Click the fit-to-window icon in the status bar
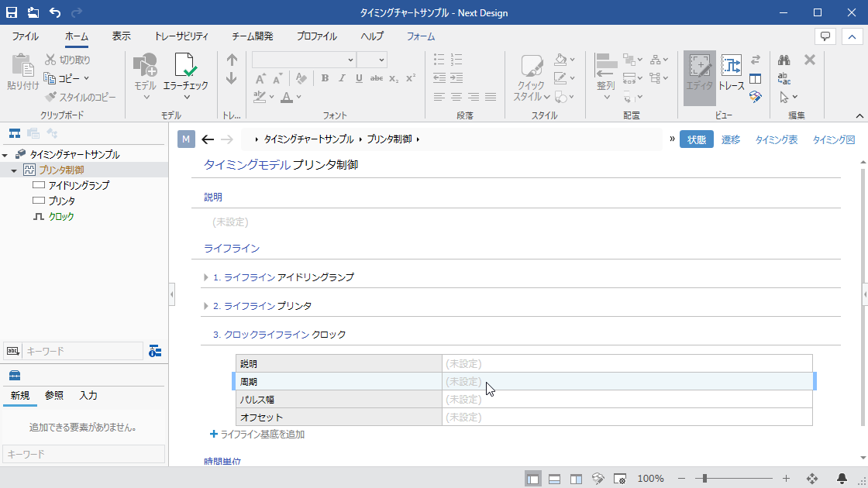This screenshot has height=488, width=868. click(812, 479)
